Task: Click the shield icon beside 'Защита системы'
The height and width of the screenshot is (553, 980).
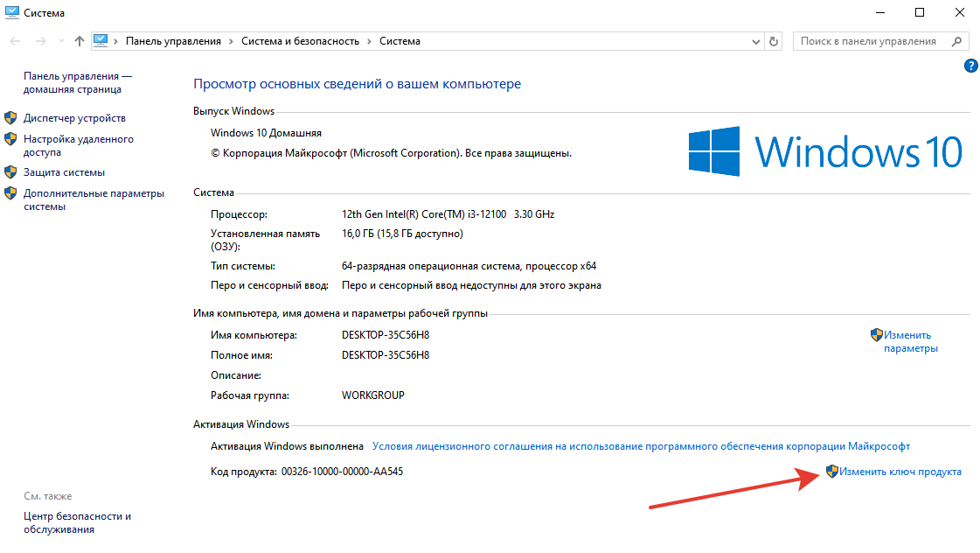Action: 10,172
